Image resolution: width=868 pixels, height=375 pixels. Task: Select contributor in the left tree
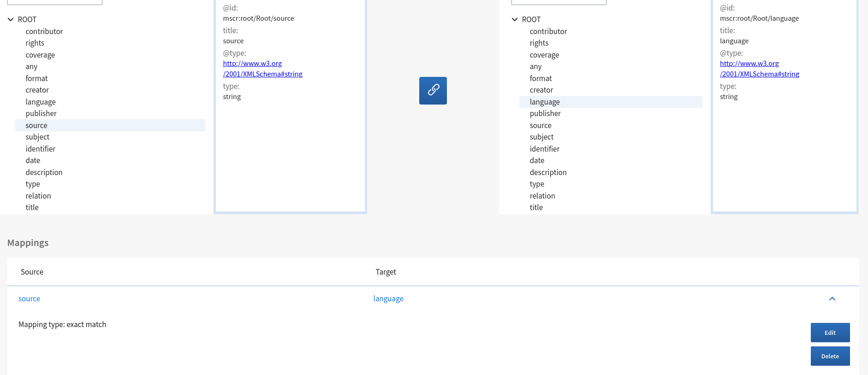44,31
